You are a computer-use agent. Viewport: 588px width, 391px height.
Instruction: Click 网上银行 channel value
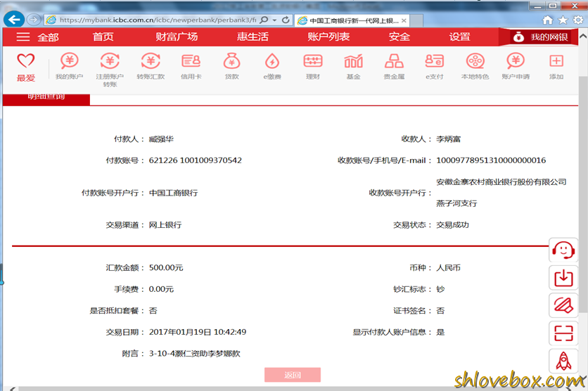coord(165,225)
